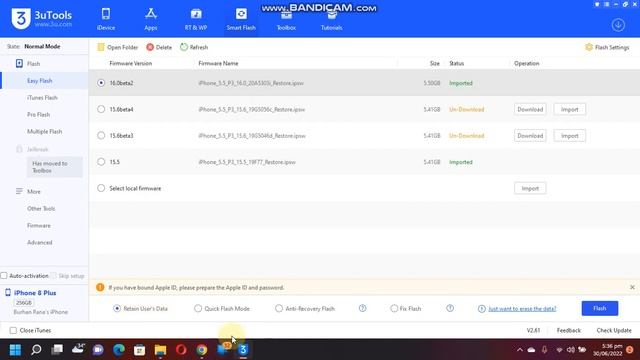This screenshot has width=640, height=360.
Task: Select Quick Flash Mode option
Action: (198, 309)
